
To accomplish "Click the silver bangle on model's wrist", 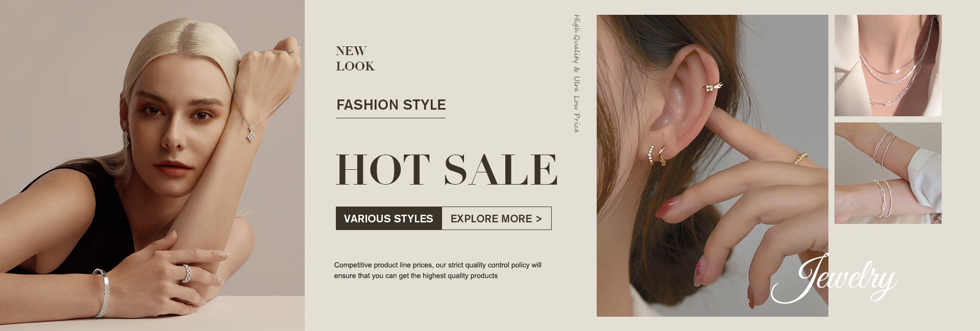I will point(101,293).
